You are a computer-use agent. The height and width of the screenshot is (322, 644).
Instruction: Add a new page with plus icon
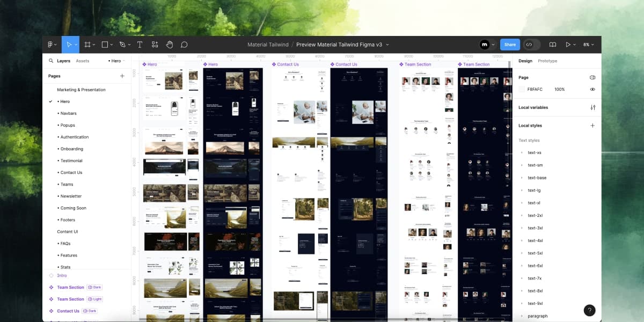pyautogui.click(x=122, y=76)
